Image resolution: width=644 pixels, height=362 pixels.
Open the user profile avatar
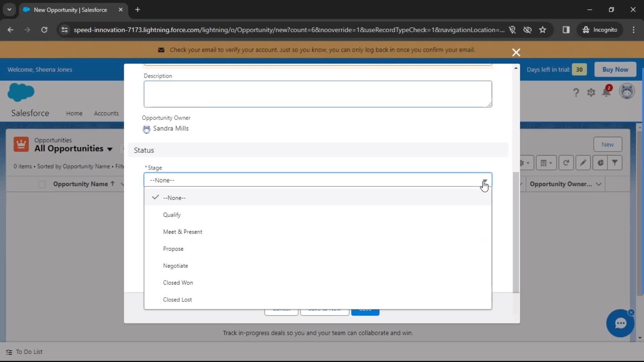(x=627, y=92)
